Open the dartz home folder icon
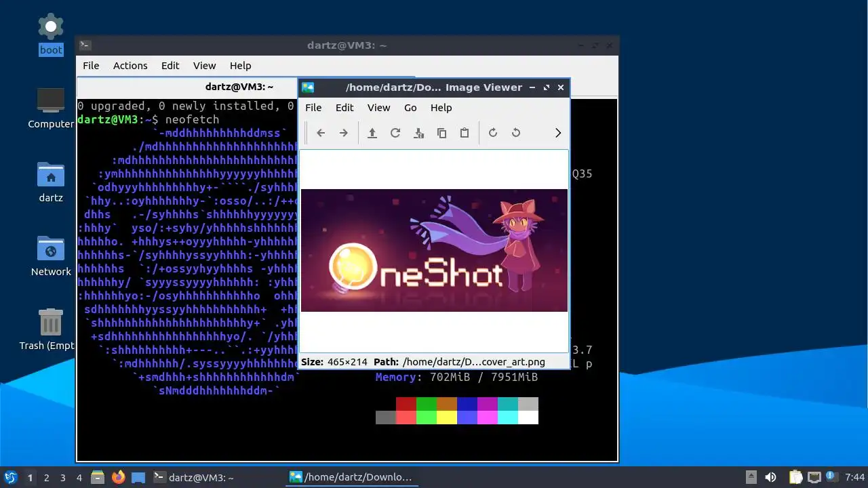 click(x=51, y=182)
